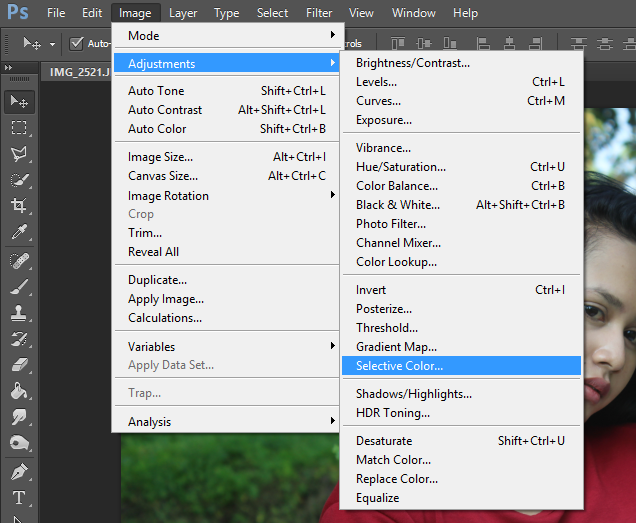The height and width of the screenshot is (523, 636).
Task: Select the Eyedropper tool
Action: pyautogui.click(x=19, y=232)
